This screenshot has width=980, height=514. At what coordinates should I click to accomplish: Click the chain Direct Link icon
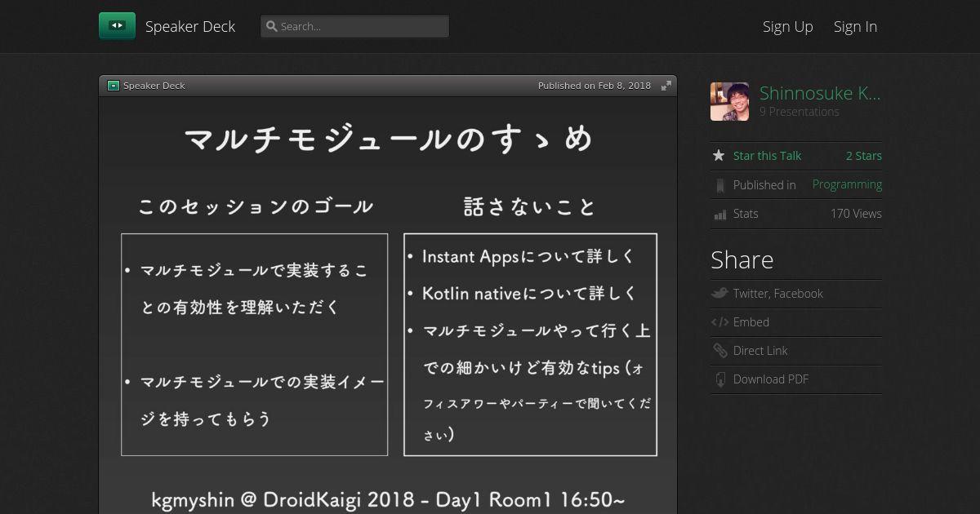click(719, 351)
